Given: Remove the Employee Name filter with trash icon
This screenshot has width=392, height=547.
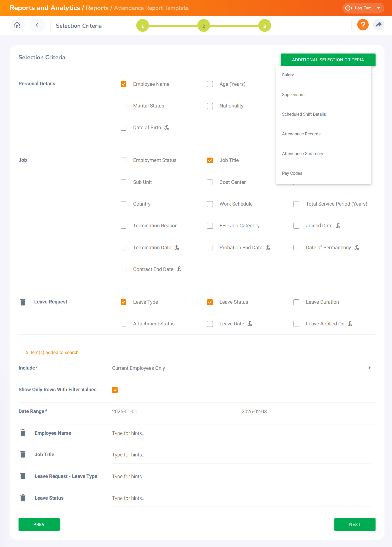Looking at the screenshot, I should click(23, 433).
